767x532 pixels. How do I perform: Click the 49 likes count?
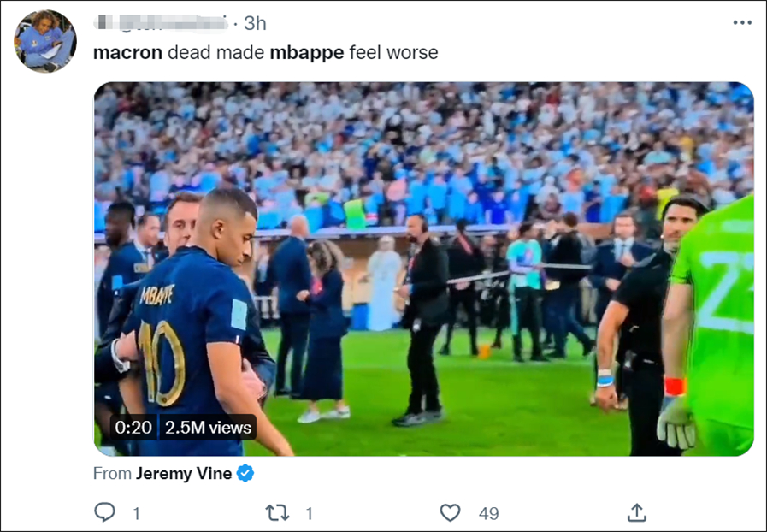488,513
